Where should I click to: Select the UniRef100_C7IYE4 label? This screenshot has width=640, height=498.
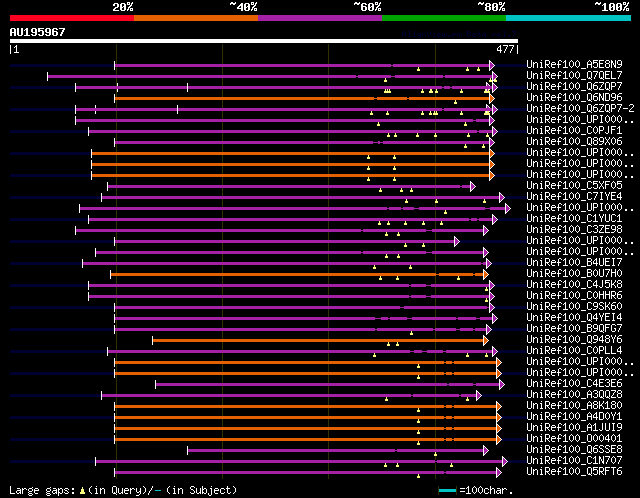click(574, 196)
